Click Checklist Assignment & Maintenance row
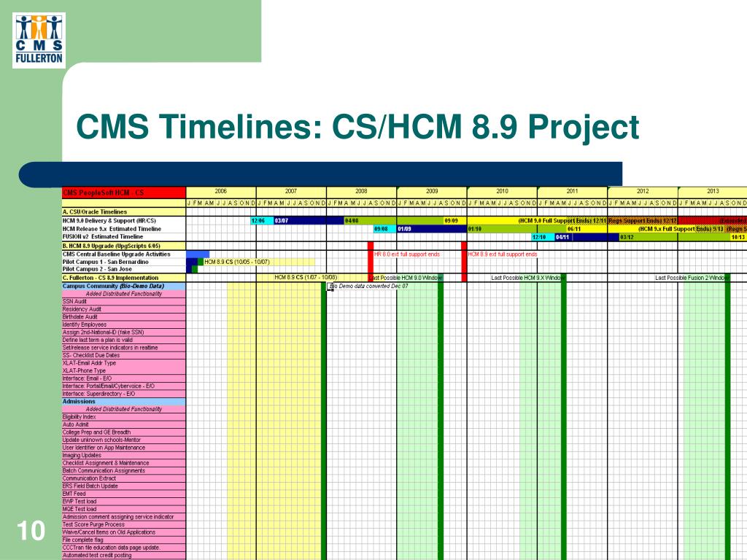 124,463
